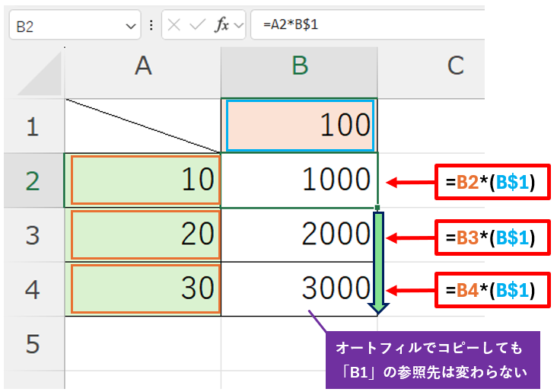Select row 5 header

32,344
